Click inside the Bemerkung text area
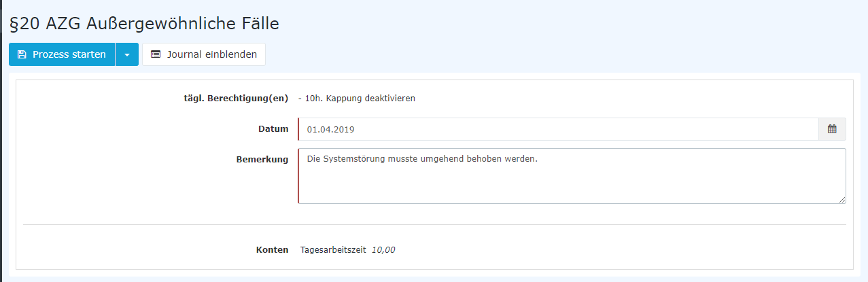Image resolution: width=868 pixels, height=282 pixels. (572, 176)
